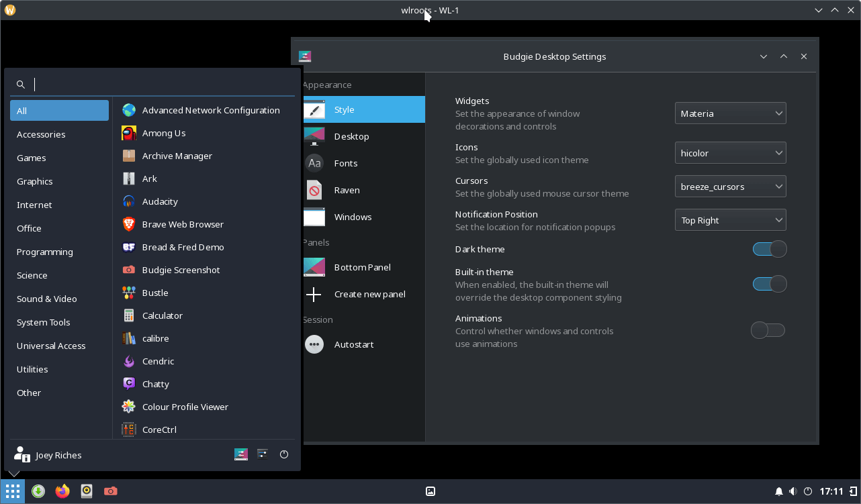
Task: Show the System Tools category
Action: [59, 322]
